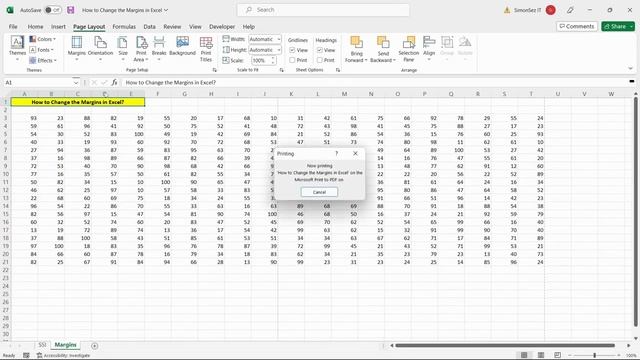Viewport: 640px width, 360px height.
Task: Click the Search box in title bar
Action: pos(323,10)
